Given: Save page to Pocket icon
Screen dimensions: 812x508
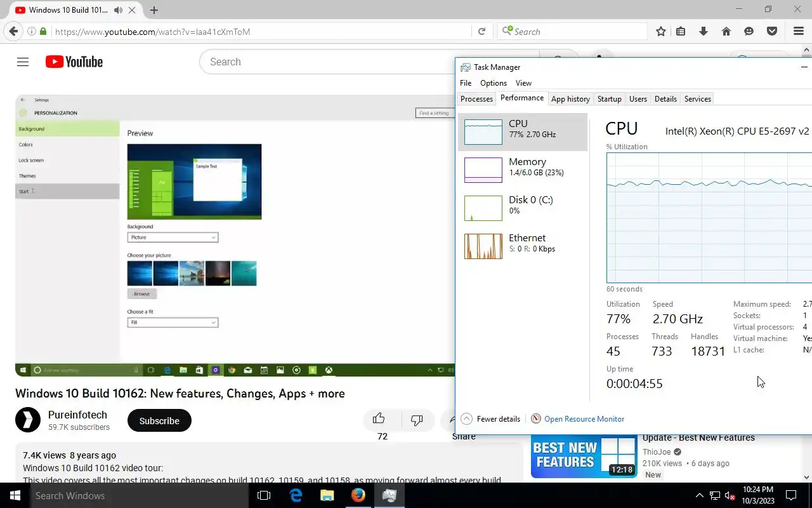Looking at the screenshot, I should coord(772,31).
